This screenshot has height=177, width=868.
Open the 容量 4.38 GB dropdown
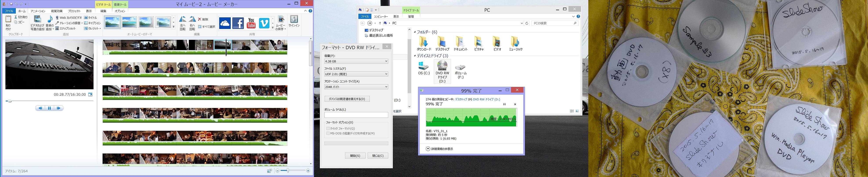356,61
